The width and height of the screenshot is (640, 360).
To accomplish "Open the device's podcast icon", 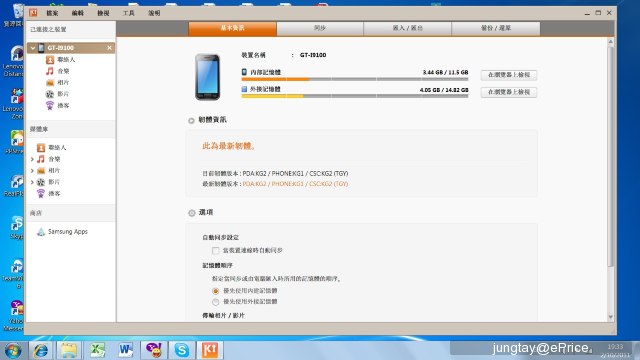I will coord(50,106).
